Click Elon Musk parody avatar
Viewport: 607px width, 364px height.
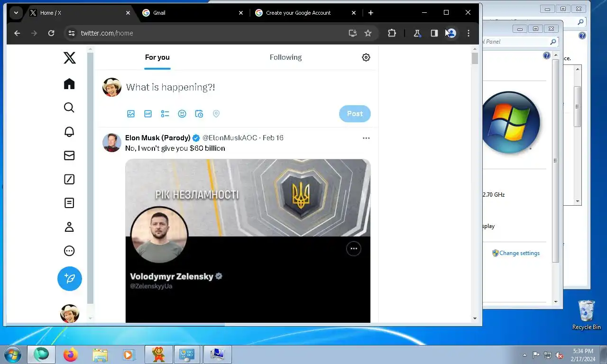[112, 143]
